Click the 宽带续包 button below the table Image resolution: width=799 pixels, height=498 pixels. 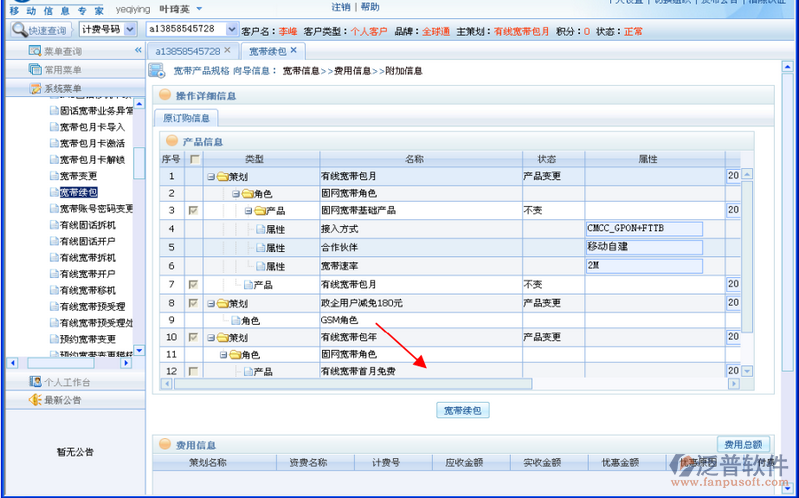tap(463, 411)
